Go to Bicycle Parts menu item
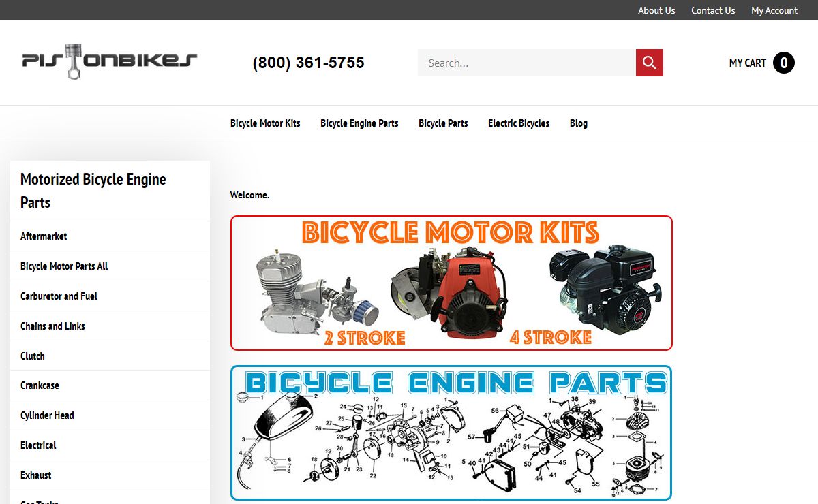The width and height of the screenshot is (818, 504). [443, 123]
